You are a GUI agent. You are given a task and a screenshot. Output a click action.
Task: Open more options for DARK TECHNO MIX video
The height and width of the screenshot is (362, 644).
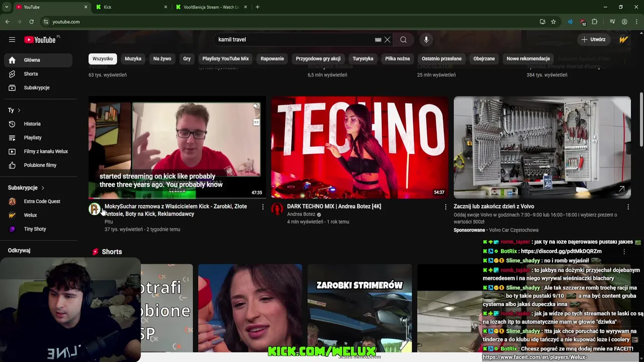[445, 207]
